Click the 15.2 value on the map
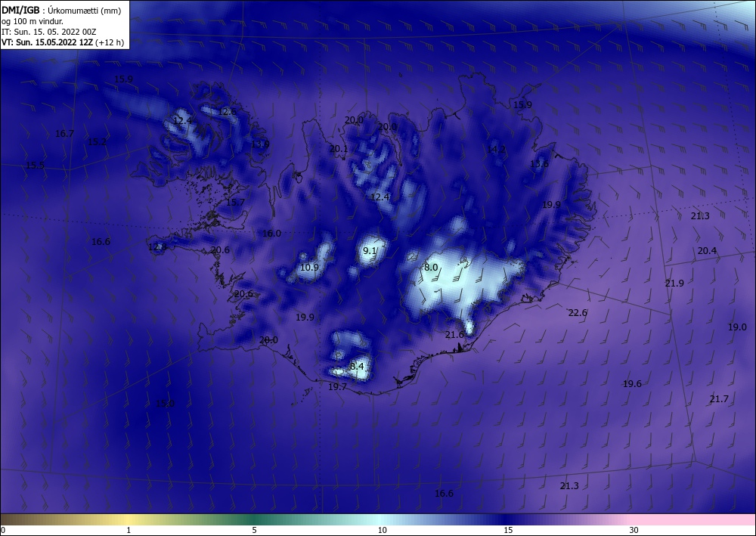The height and width of the screenshot is (536, 756). [x=97, y=141]
